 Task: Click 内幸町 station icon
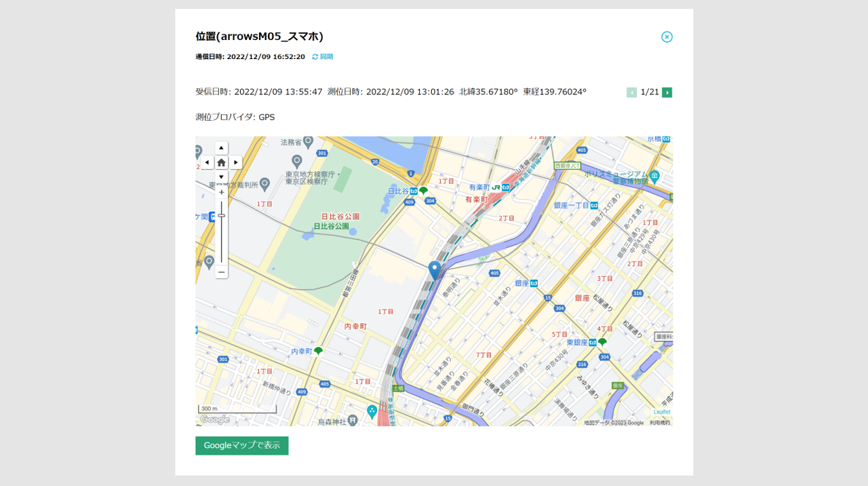coord(318,351)
